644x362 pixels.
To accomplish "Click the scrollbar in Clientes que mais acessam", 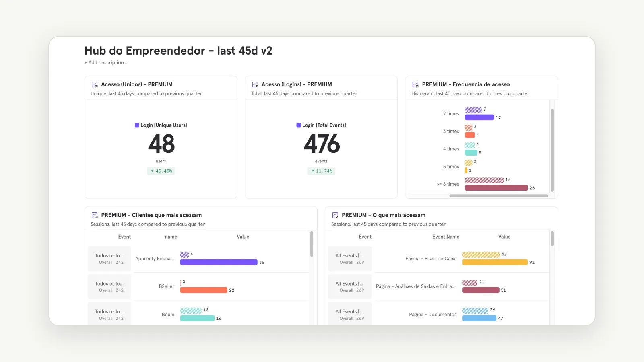I will click(312, 244).
